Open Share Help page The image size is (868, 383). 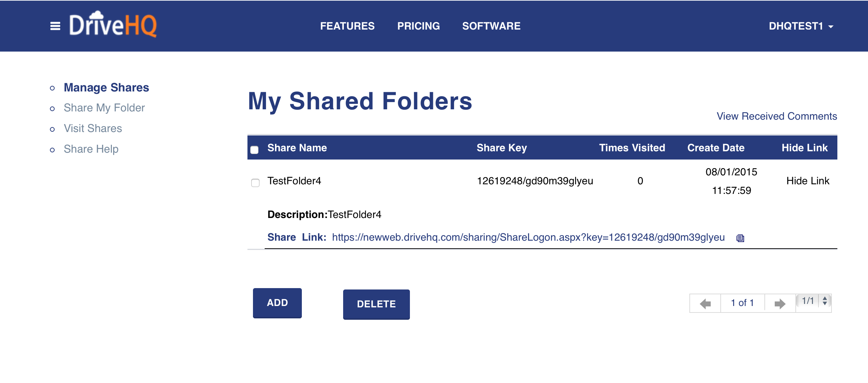91,149
